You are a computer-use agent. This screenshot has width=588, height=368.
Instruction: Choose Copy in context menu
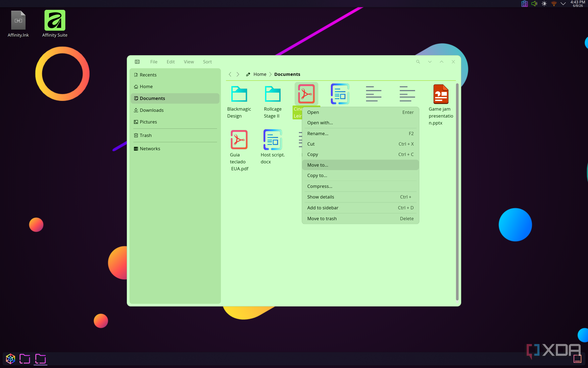(360, 154)
